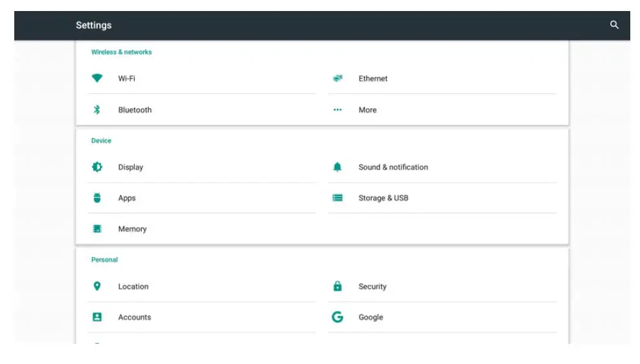Click the three-dots More icon

coord(337,110)
